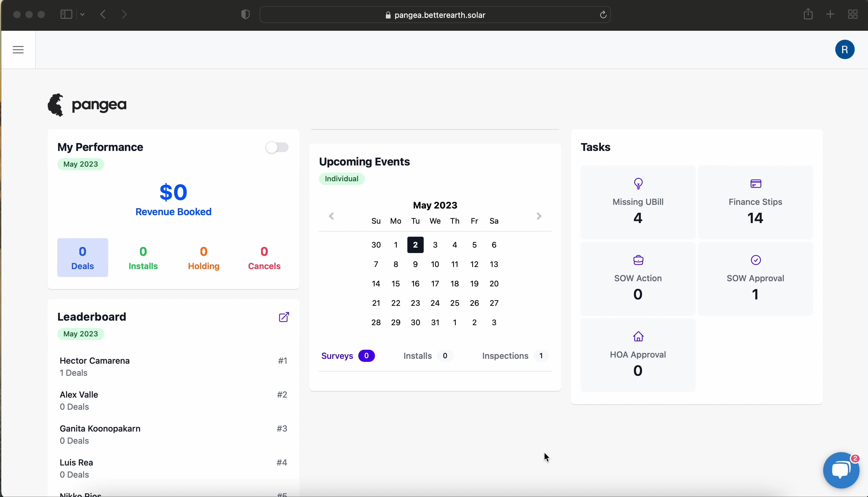Open the user profile avatar R

(844, 50)
